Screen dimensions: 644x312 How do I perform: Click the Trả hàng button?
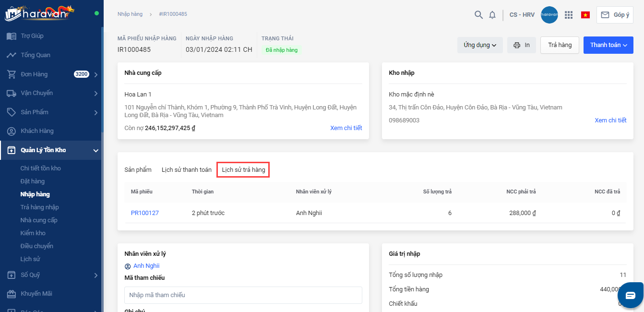click(560, 45)
